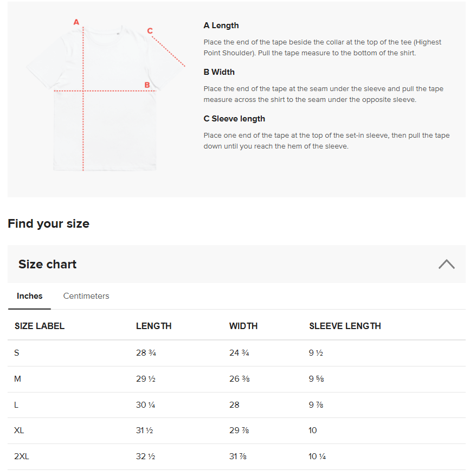Viewport: 470px width, 476px height.
Task: Select the 2XL size row label
Action: (22, 456)
